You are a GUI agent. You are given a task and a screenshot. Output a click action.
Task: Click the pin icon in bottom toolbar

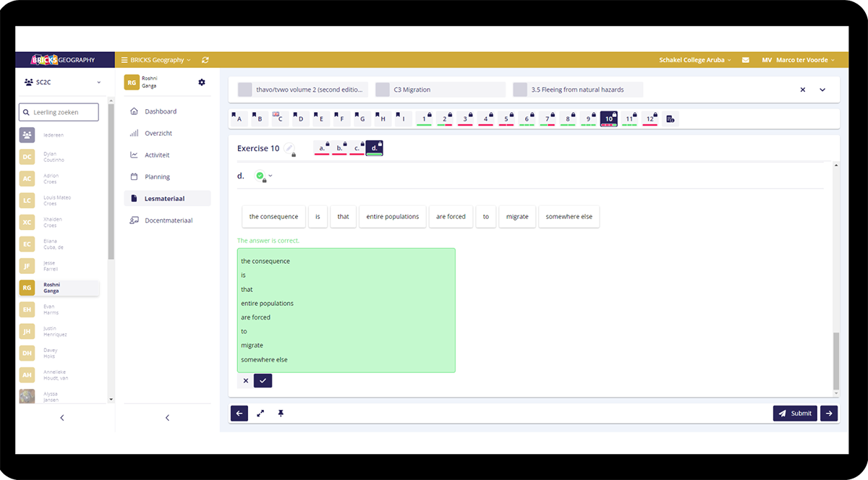click(281, 413)
